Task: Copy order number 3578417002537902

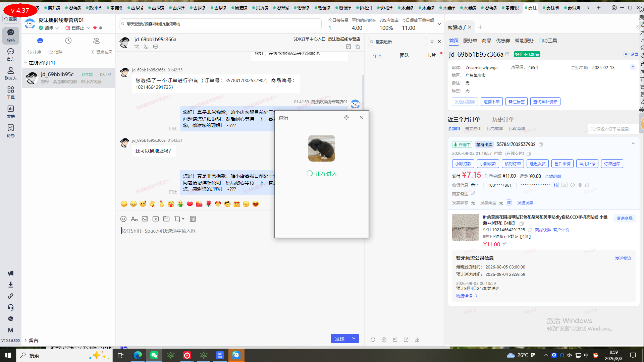Action: 541,144
